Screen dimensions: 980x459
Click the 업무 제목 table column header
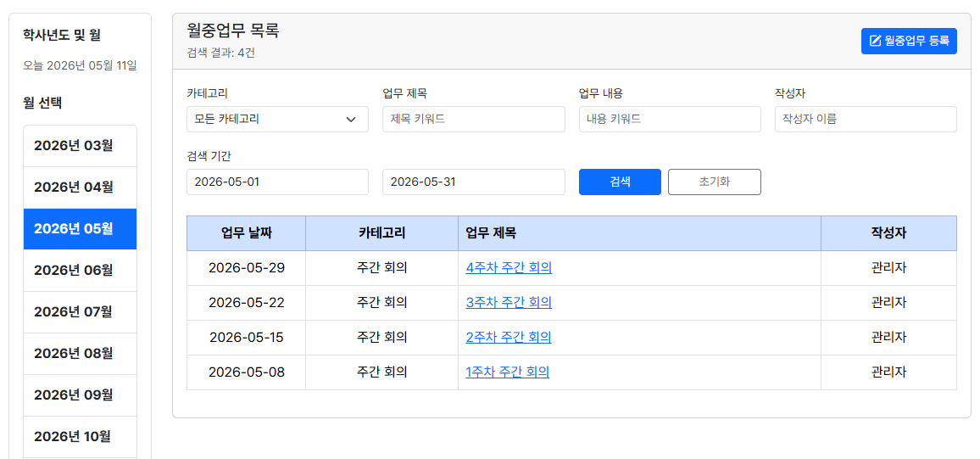[x=639, y=233]
